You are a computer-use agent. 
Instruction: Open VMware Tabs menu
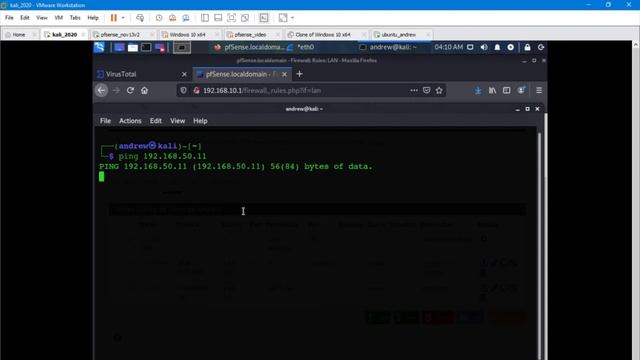(x=75, y=18)
